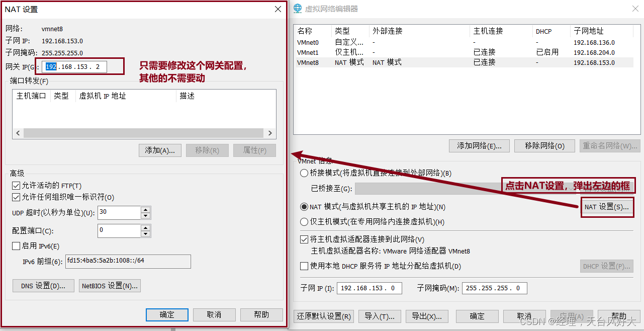Image resolution: width=644 pixels, height=331 pixels.
Task: Toggle 将主机虚拟适配器连接到此网络 checkbox
Action: click(304, 240)
